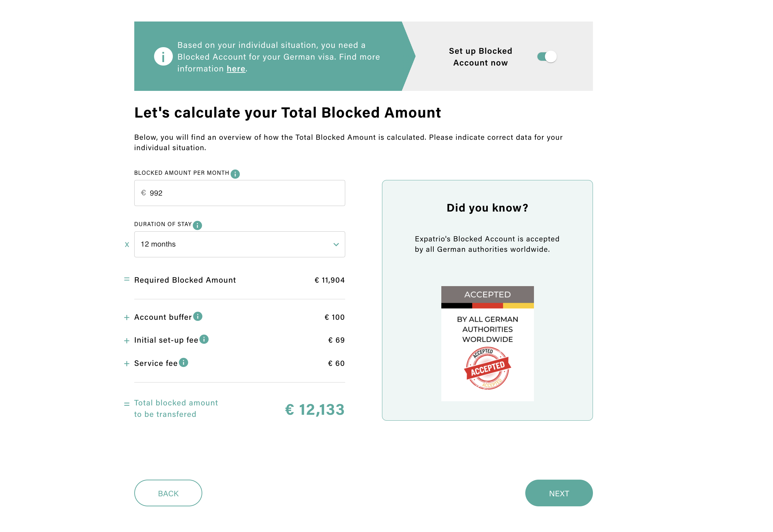Click large info icon in green banner
773x532 pixels.
click(x=163, y=57)
